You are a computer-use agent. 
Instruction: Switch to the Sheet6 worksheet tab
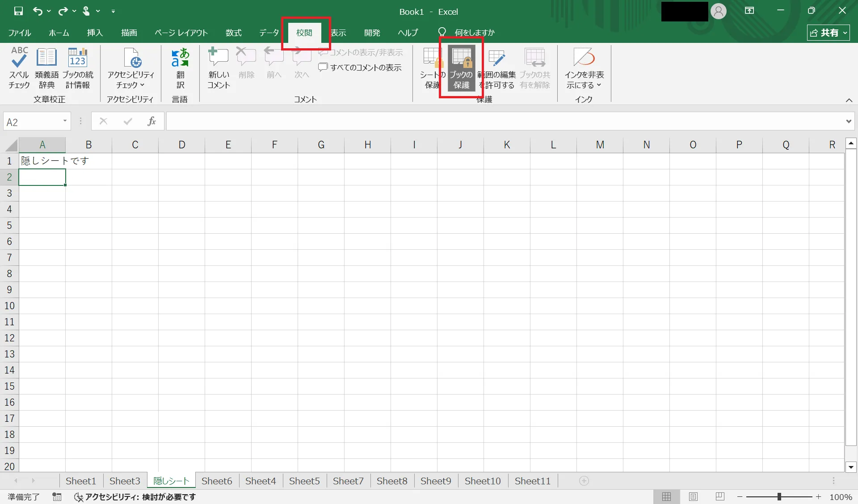pos(217,481)
